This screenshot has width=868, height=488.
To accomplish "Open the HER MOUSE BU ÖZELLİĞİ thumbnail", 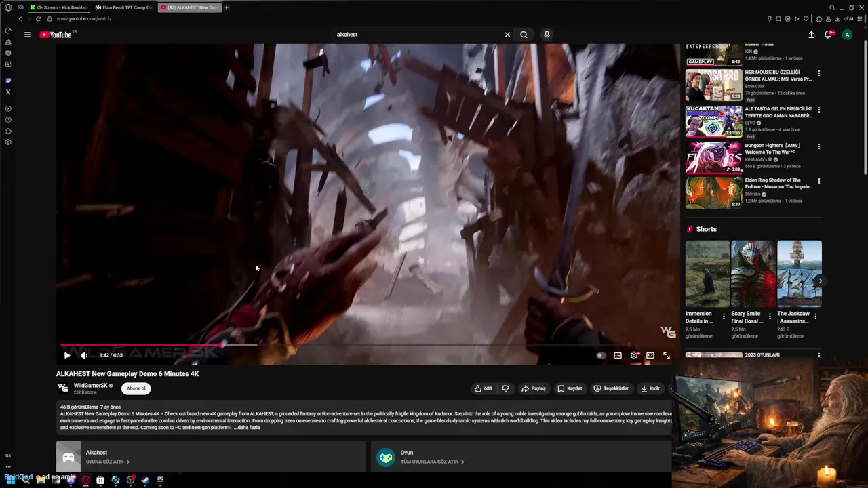I will pyautogui.click(x=713, y=85).
